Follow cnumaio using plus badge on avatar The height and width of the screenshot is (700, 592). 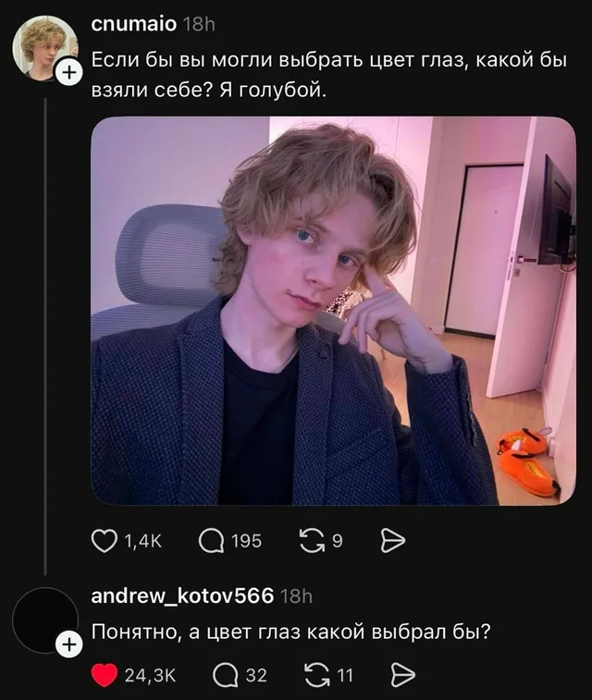coord(68,72)
